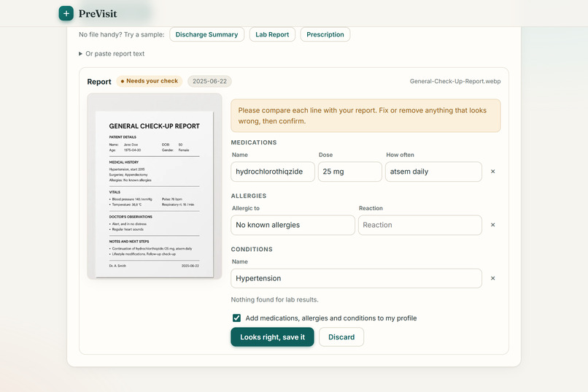Focus the empty Reaction field

click(420, 225)
